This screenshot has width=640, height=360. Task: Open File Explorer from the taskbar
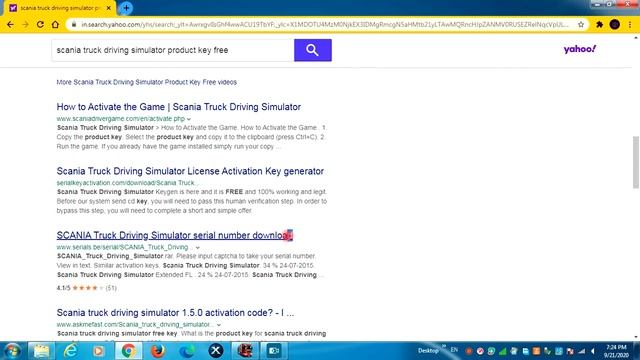click(41, 351)
